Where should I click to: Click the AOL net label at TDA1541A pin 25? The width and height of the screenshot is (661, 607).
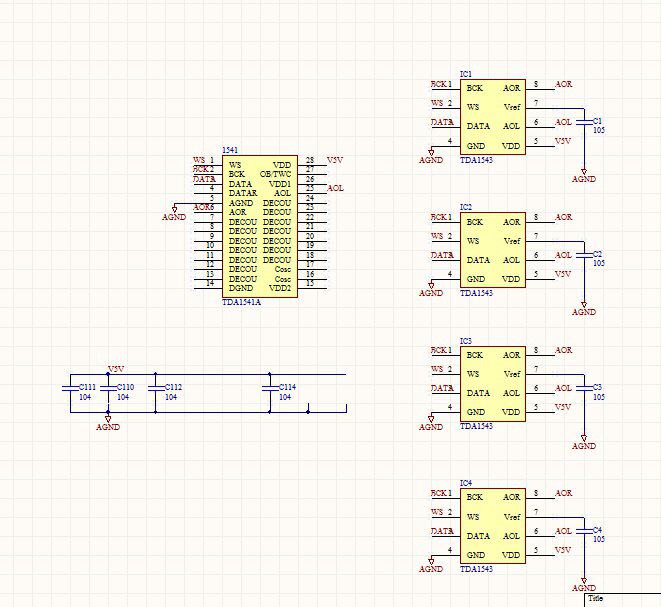point(336,188)
